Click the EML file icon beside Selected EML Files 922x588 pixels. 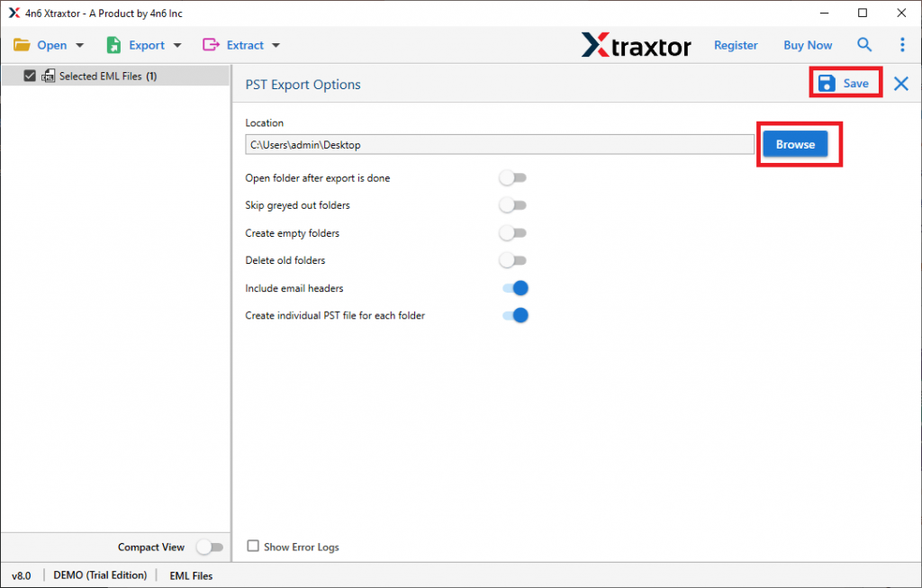49,76
